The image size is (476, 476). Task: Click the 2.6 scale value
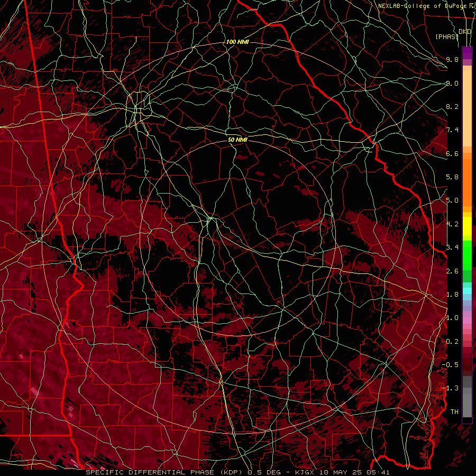coord(452,271)
